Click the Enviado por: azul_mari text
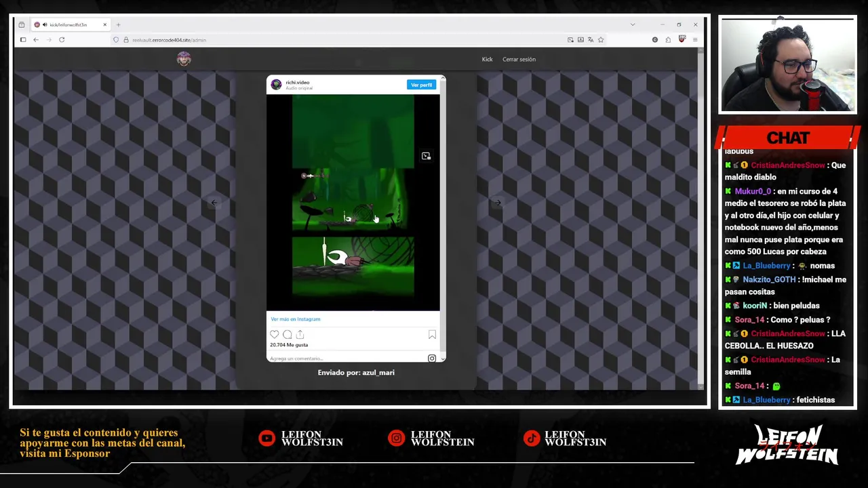The height and width of the screenshot is (488, 868). pyautogui.click(x=356, y=373)
